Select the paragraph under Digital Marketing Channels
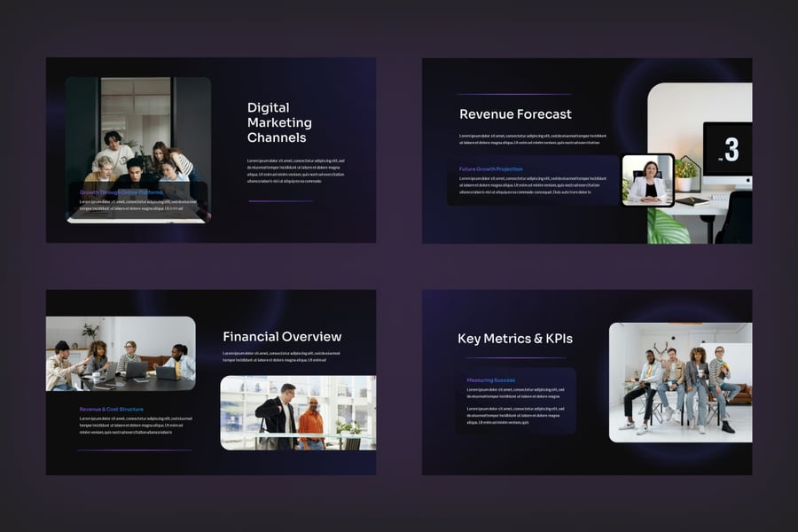This screenshot has height=532, width=798. [296, 170]
